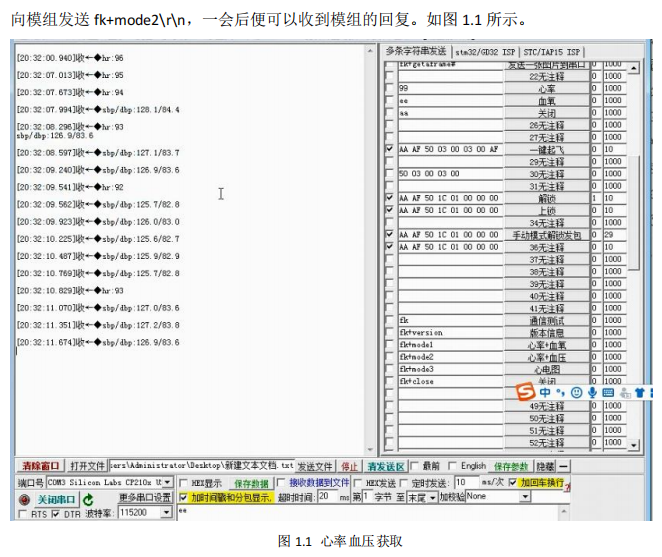Click the 定时发送 interval field showing 10
Viewport: 662px width, 557px height.
(x=467, y=482)
